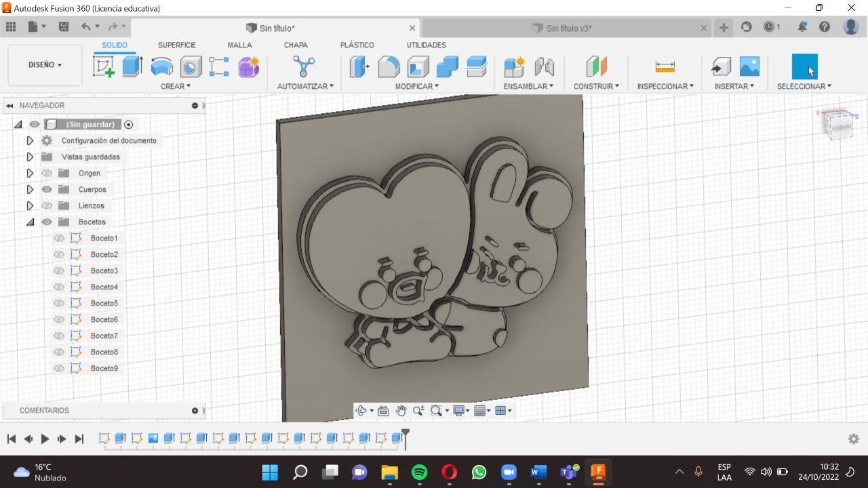Switch to Sin título v3 document tab
This screenshot has width=868, height=488.
pyautogui.click(x=566, y=28)
